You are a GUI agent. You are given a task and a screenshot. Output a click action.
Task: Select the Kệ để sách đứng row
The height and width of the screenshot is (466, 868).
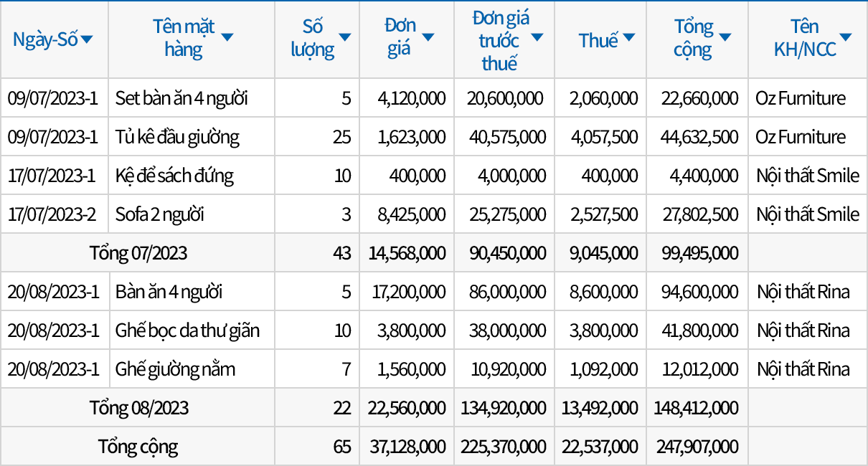tap(174, 176)
